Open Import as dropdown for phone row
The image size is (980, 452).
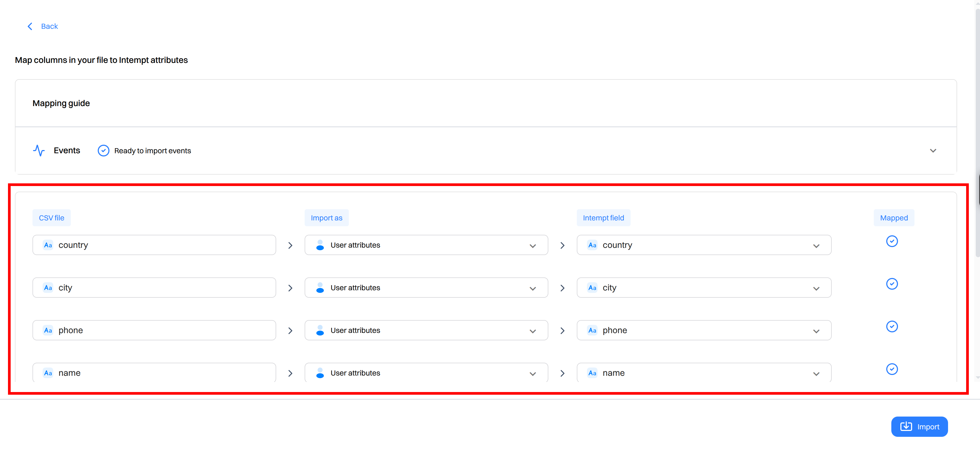426,330
